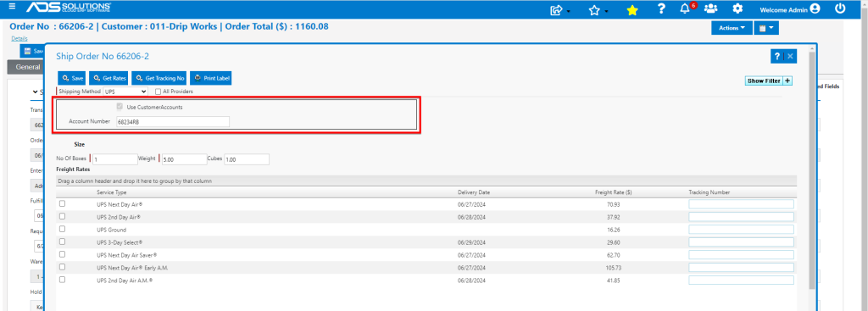Click the 105.73 freight rate cell
The width and height of the screenshot is (868, 311).
click(614, 268)
